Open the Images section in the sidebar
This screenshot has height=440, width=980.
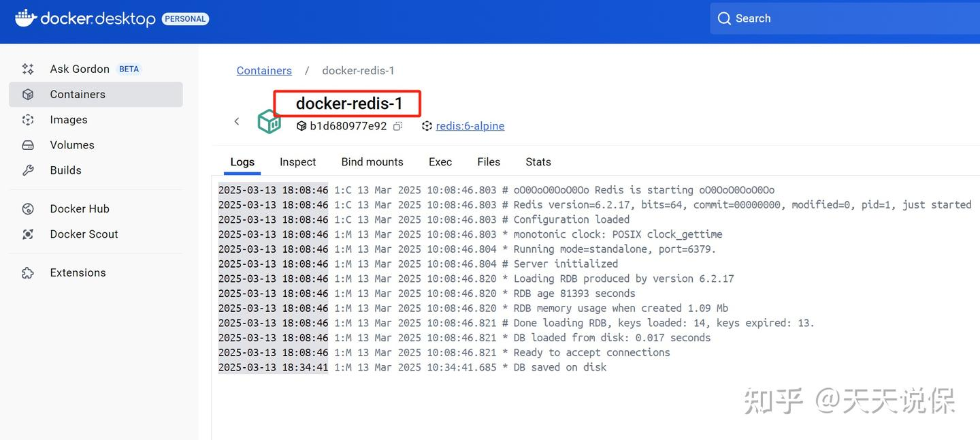coord(68,119)
